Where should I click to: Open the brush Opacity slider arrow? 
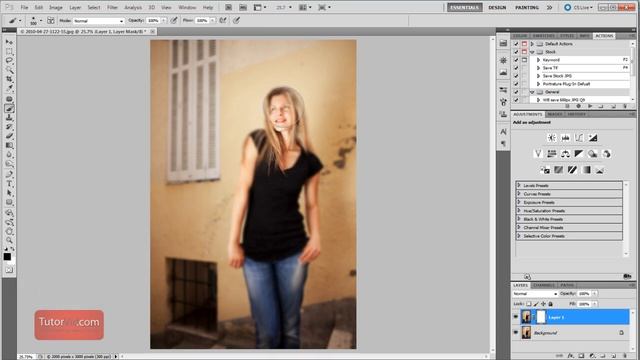click(164, 20)
